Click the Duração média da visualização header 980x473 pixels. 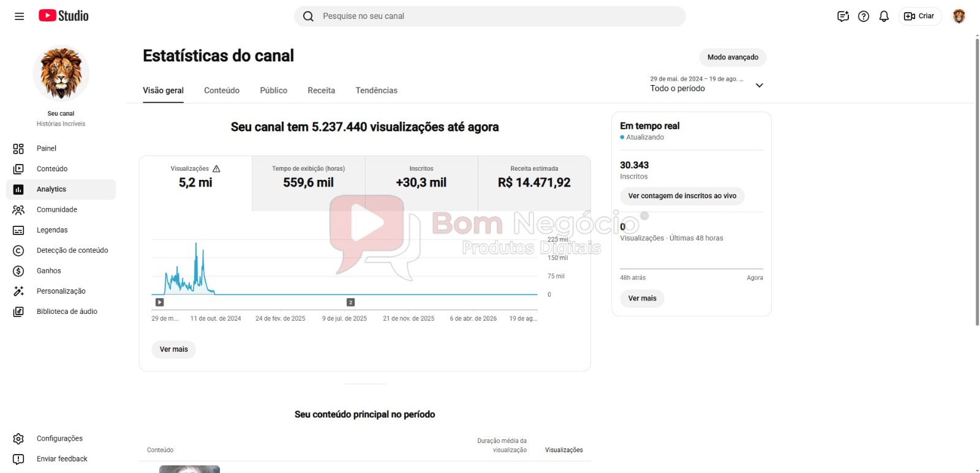502,445
